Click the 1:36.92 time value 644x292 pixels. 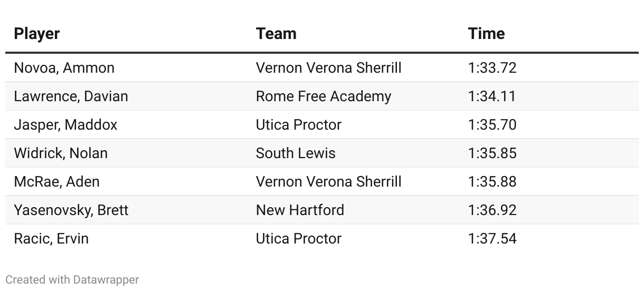coord(492,210)
